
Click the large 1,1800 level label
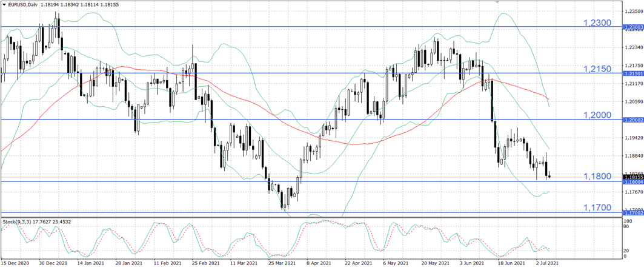click(x=596, y=176)
